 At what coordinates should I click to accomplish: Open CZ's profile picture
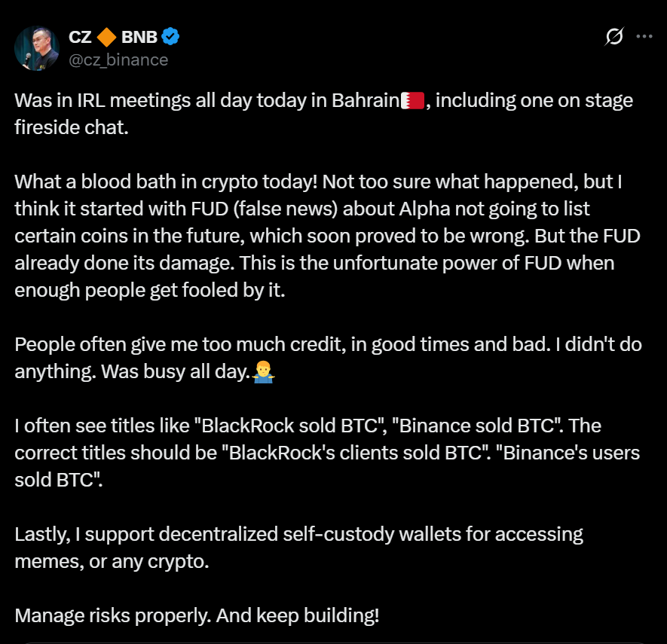[36, 47]
